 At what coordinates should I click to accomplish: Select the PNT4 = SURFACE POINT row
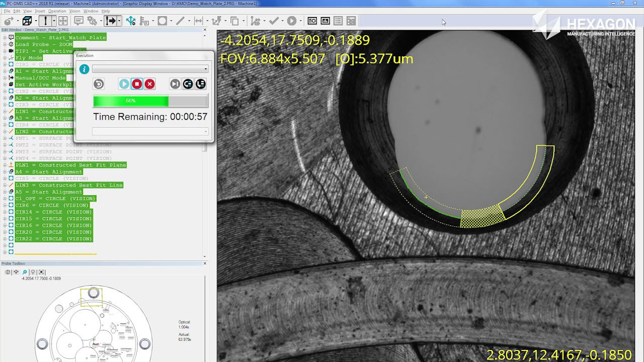[63, 158]
